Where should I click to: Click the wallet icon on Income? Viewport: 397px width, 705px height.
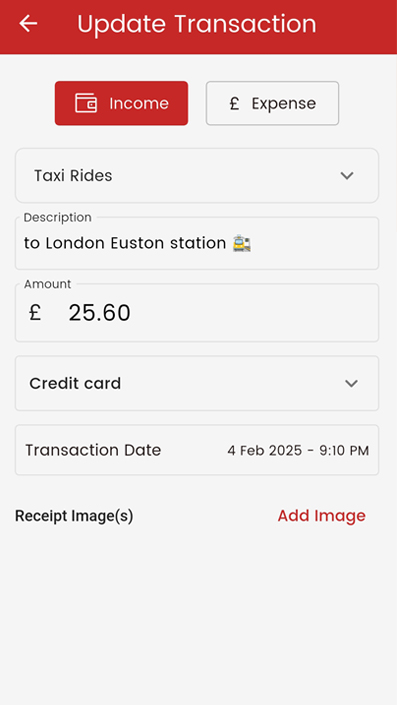pos(85,103)
